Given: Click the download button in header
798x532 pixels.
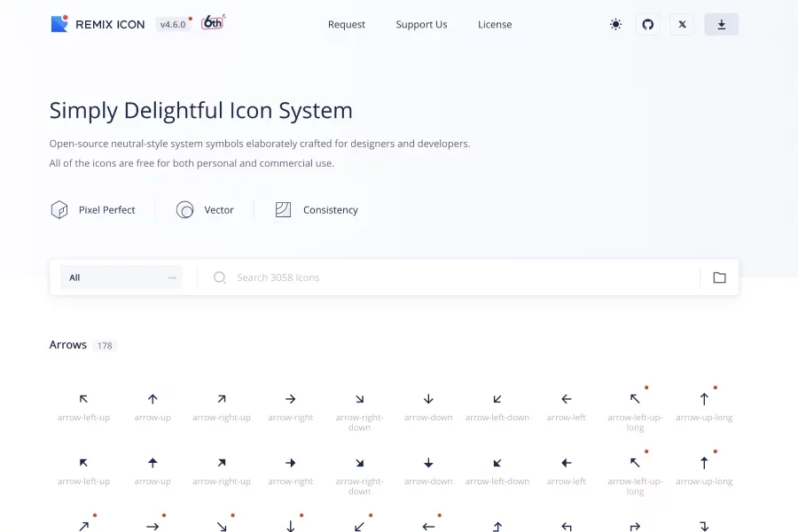Looking at the screenshot, I should pyautogui.click(x=721, y=25).
